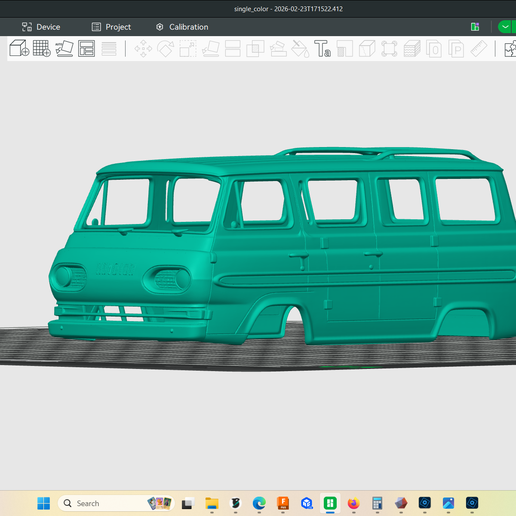Click the open cube toolbar icon
516x516 pixels.
coord(367,49)
